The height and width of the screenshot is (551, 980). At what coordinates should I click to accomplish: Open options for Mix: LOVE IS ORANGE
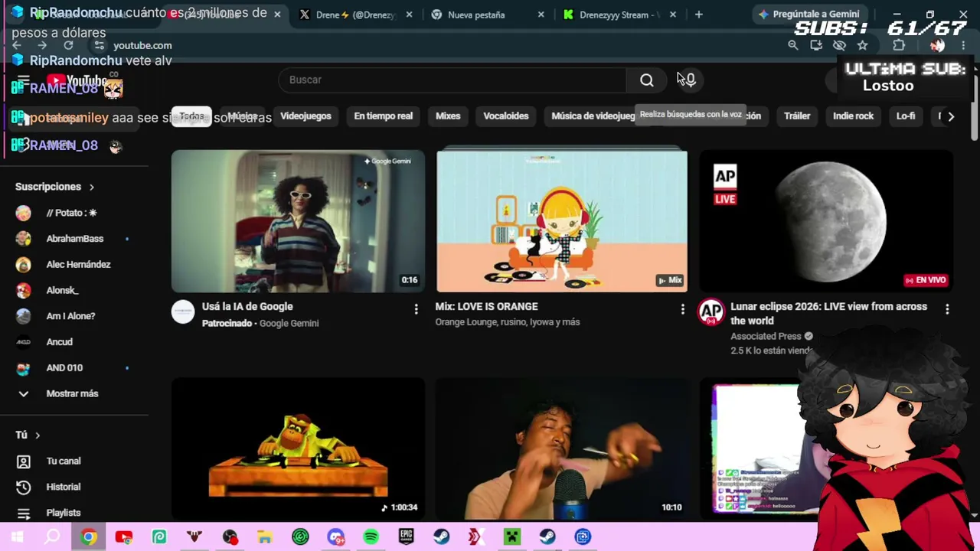coord(682,308)
